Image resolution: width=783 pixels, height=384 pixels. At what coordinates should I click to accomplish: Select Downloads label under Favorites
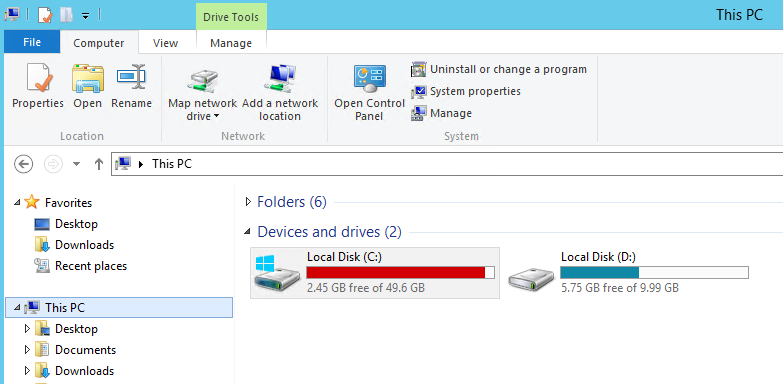[x=84, y=245]
